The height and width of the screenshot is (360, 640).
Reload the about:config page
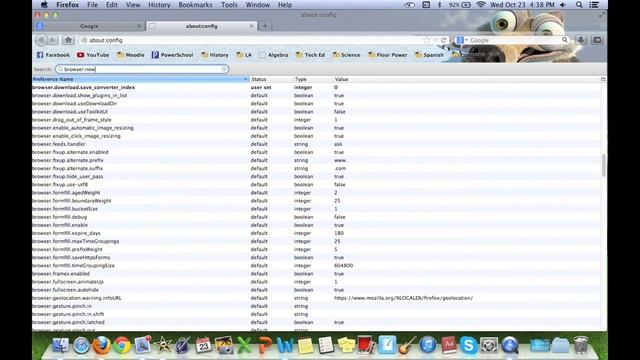443,40
